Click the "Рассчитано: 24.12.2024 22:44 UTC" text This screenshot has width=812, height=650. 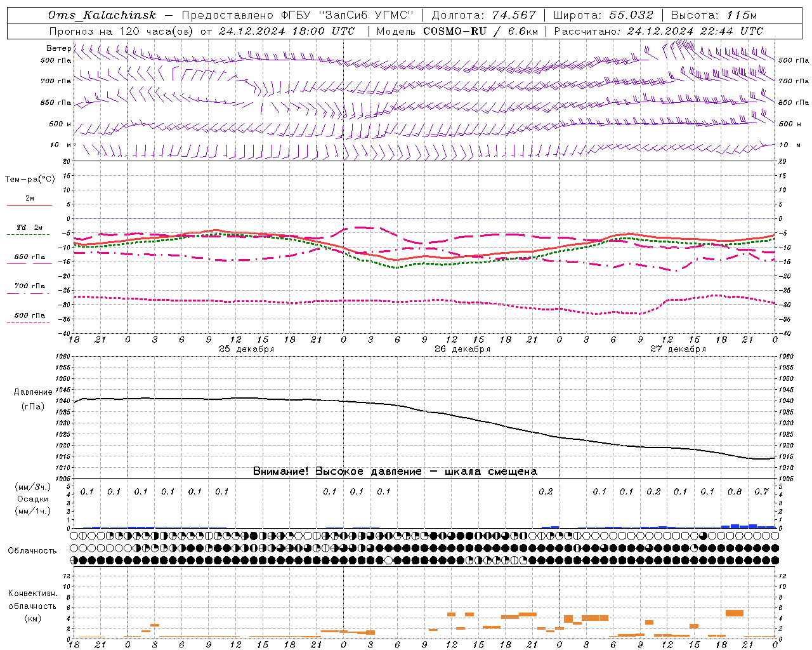click(658, 31)
